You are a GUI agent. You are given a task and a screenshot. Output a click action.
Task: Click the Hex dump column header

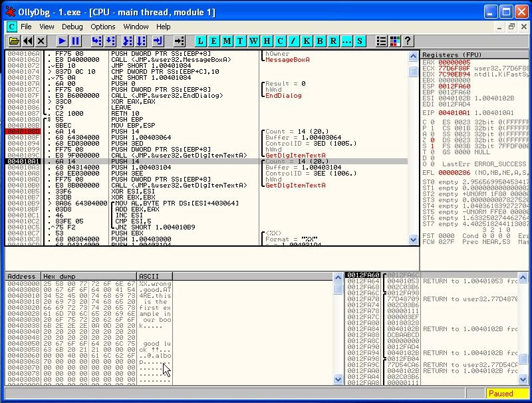(88, 277)
